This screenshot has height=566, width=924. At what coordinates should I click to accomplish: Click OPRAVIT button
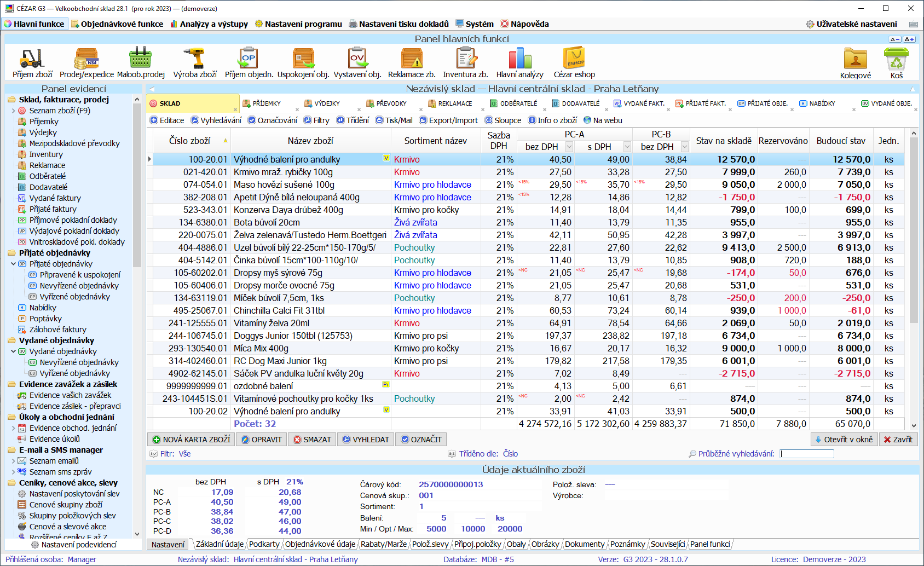pyautogui.click(x=261, y=440)
